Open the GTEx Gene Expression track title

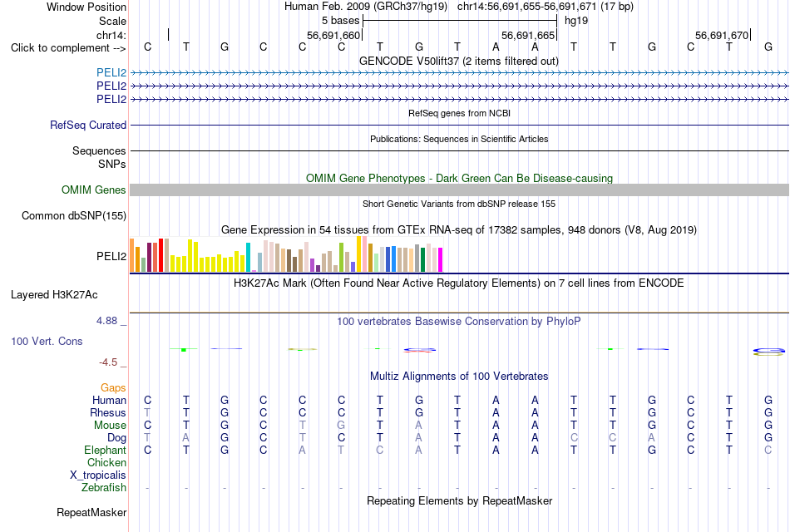coord(459,229)
